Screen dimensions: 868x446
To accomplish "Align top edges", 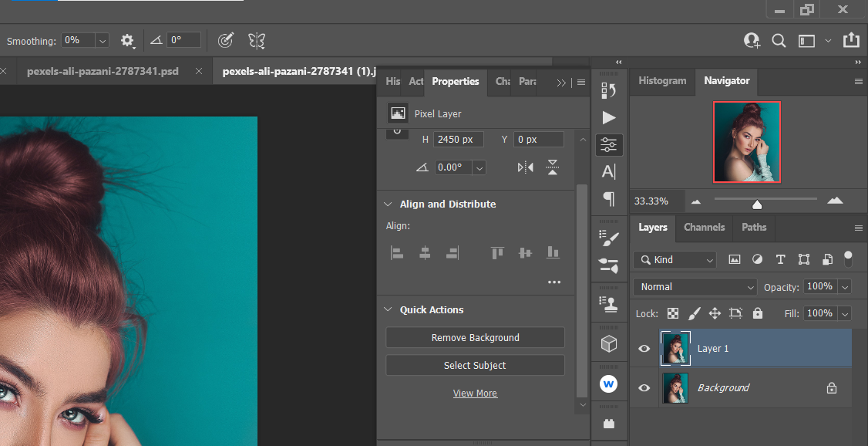I will click(x=497, y=253).
